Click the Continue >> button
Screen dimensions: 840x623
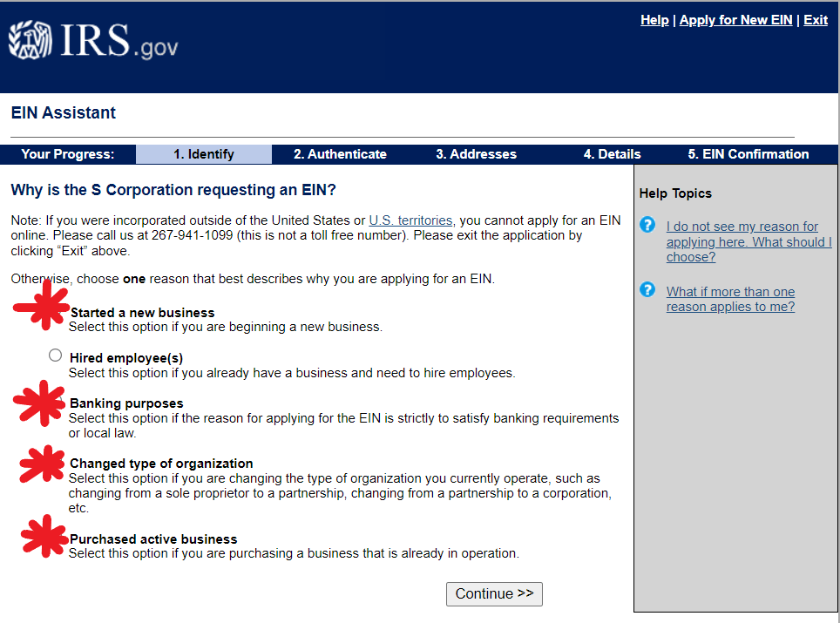494,594
